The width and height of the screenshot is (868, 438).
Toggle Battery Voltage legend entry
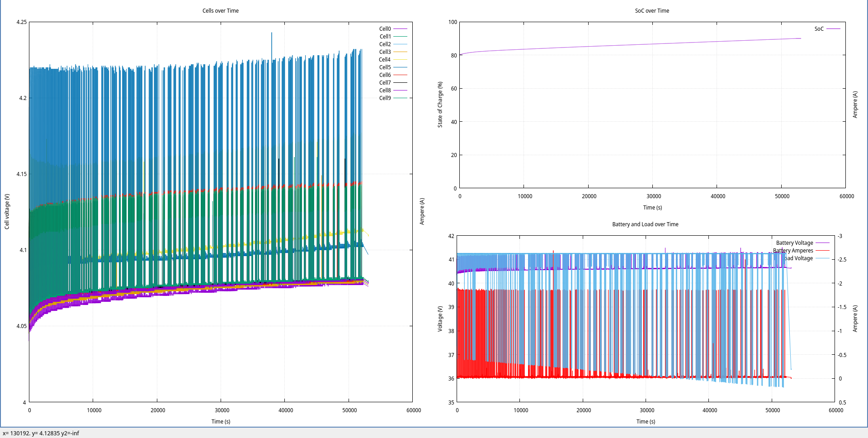802,243
